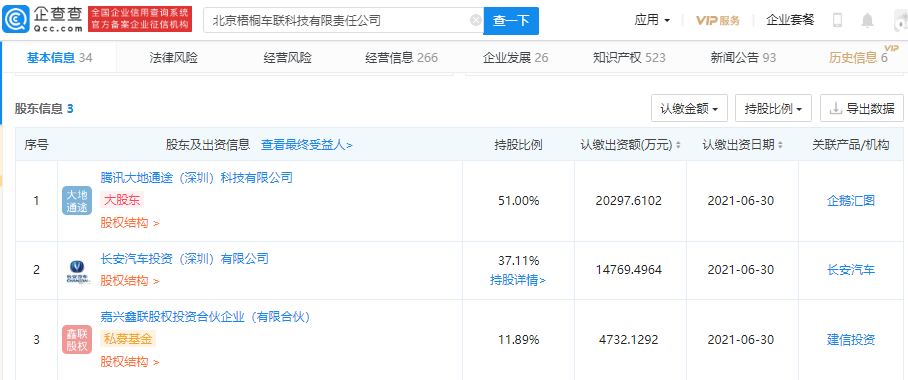
Task: Sort by 认缴出资额 column arrows
Action: point(678,145)
